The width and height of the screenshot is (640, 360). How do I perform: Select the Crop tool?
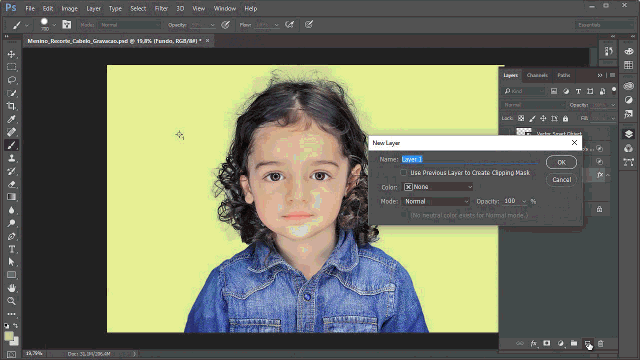11,106
